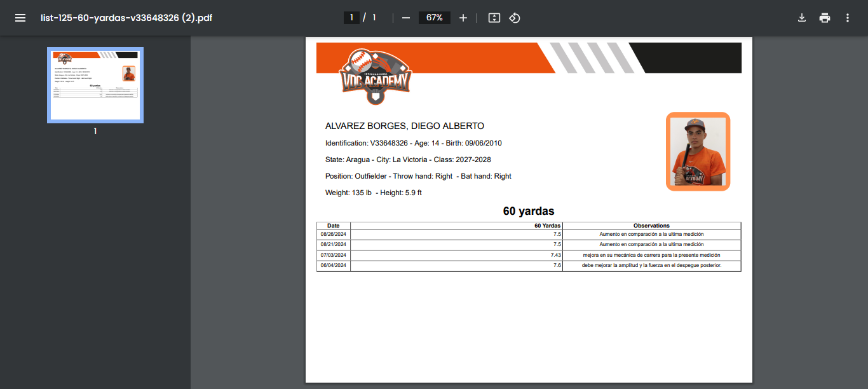The width and height of the screenshot is (868, 389).
Task: Click the date 08/26/2024 cell
Action: coord(334,234)
